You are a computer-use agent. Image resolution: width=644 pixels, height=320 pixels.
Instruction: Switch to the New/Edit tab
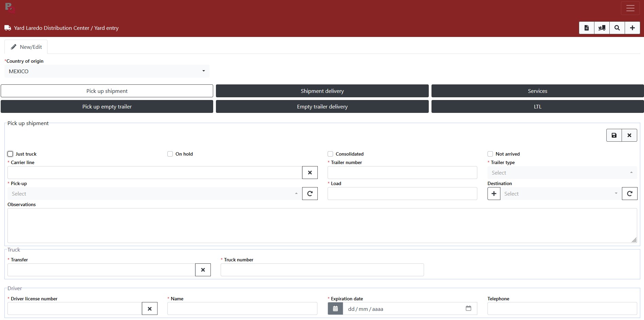point(26,47)
